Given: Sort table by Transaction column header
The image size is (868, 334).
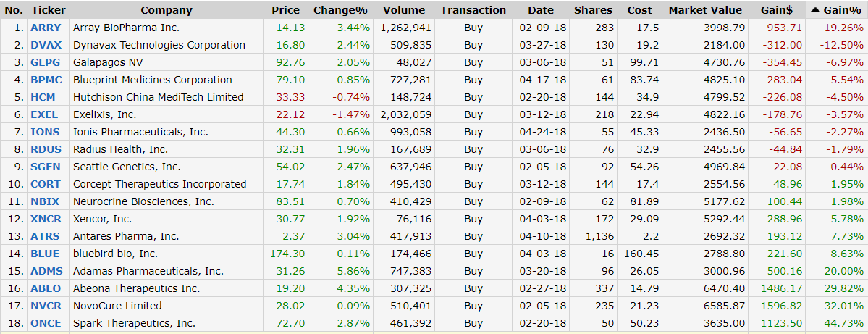Looking at the screenshot, I should (x=473, y=10).
